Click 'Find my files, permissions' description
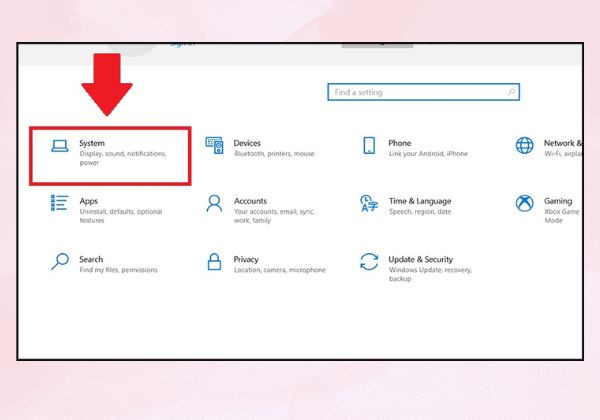 coord(118,270)
